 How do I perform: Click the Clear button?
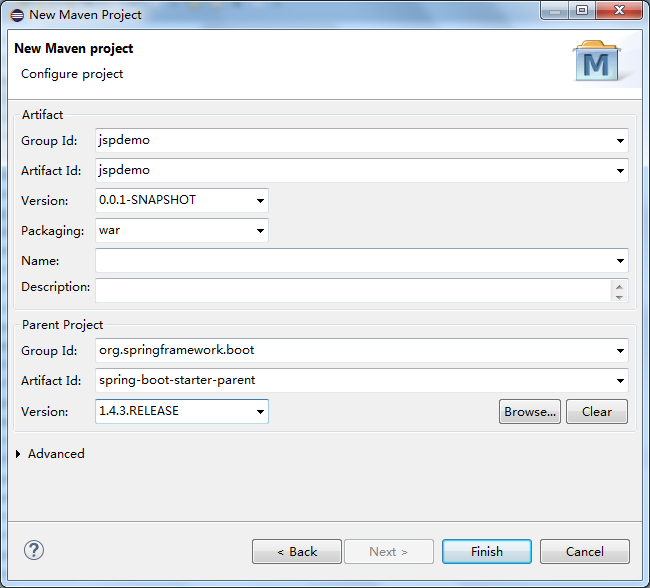597,411
